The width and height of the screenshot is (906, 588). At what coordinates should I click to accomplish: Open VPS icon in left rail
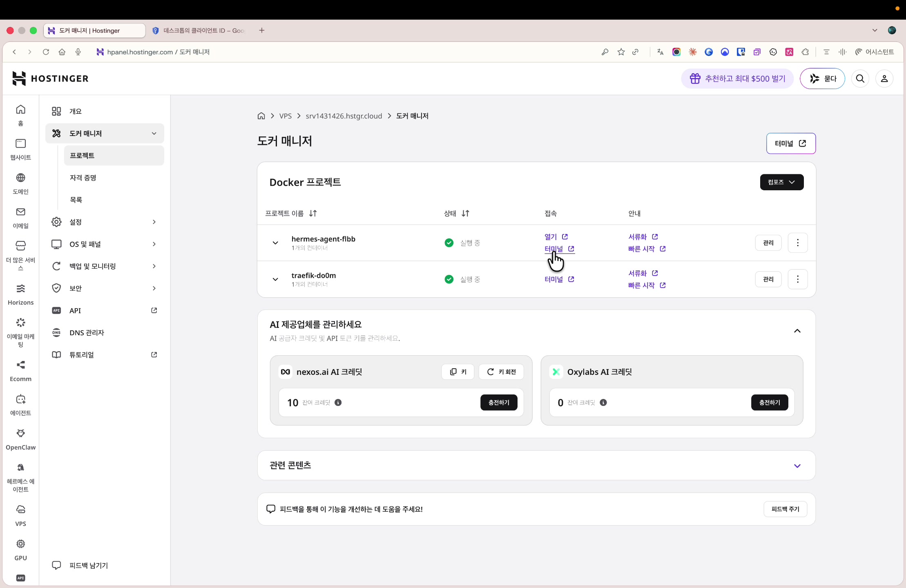click(x=20, y=509)
